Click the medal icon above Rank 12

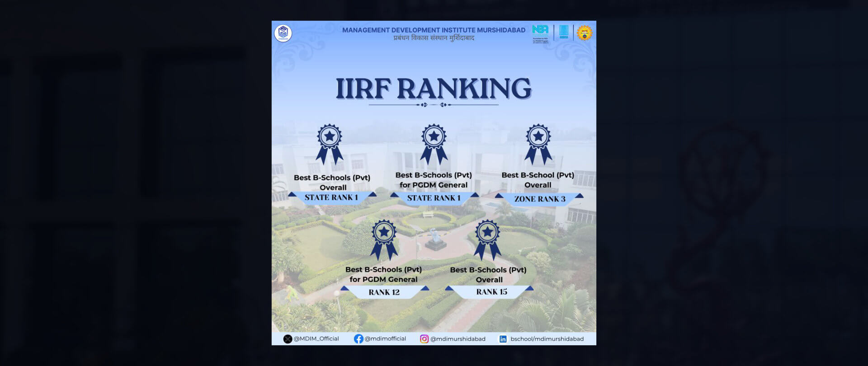[x=384, y=239]
